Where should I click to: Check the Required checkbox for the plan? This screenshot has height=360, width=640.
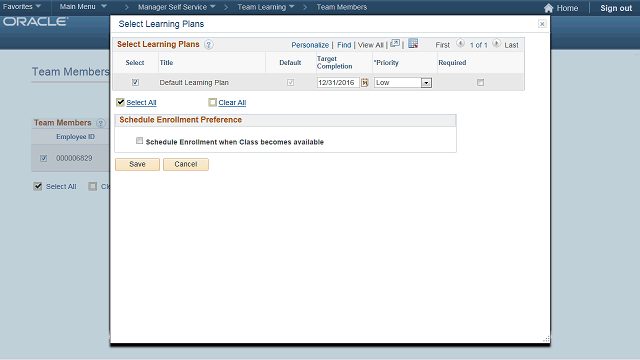[480, 82]
